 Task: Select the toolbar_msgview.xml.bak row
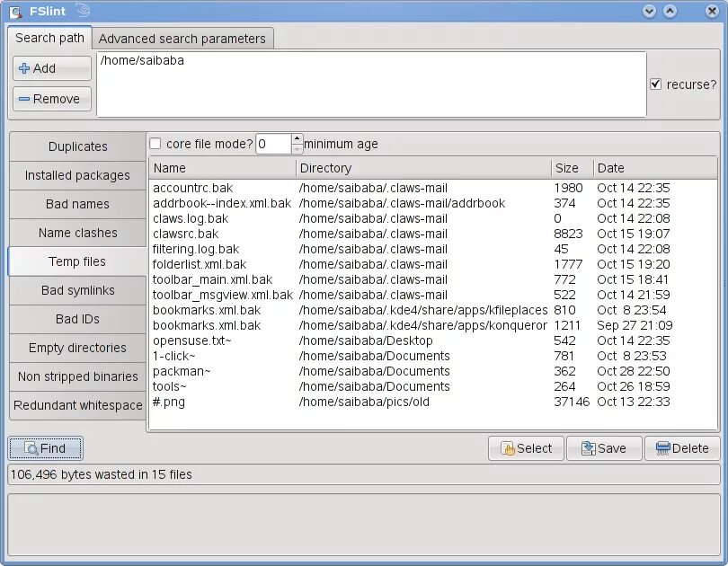tap(432, 295)
